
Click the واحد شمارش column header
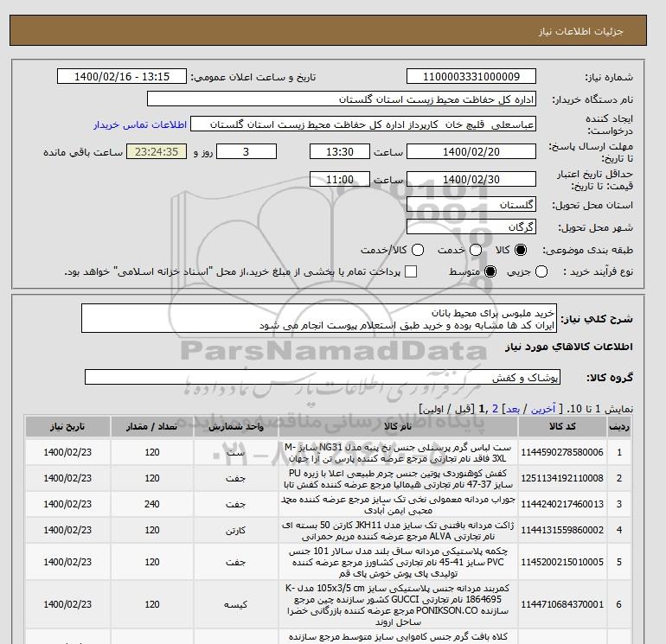pyautogui.click(x=236, y=427)
